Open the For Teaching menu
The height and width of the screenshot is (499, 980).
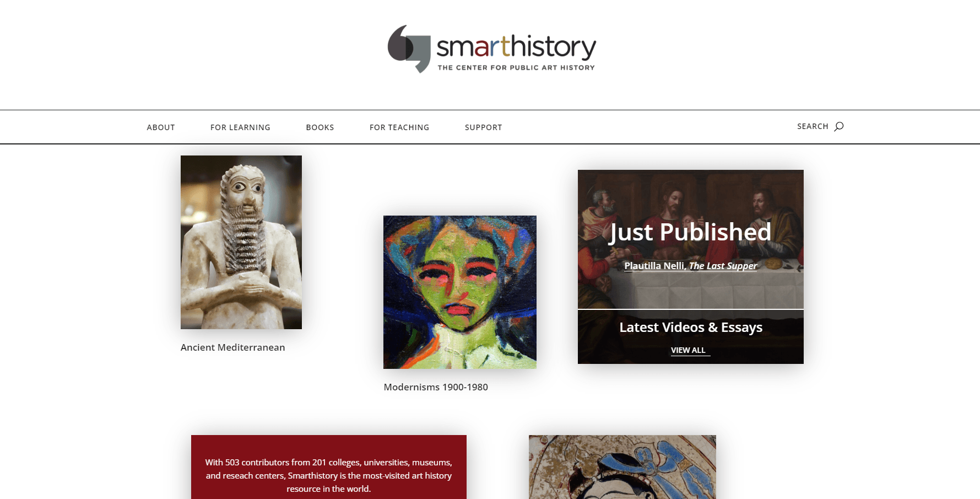399,127
